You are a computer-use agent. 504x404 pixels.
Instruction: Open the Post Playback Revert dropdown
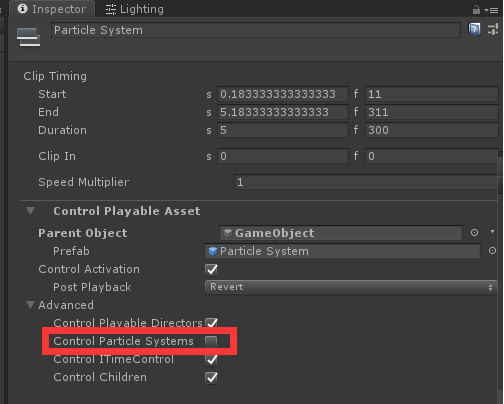(351, 287)
